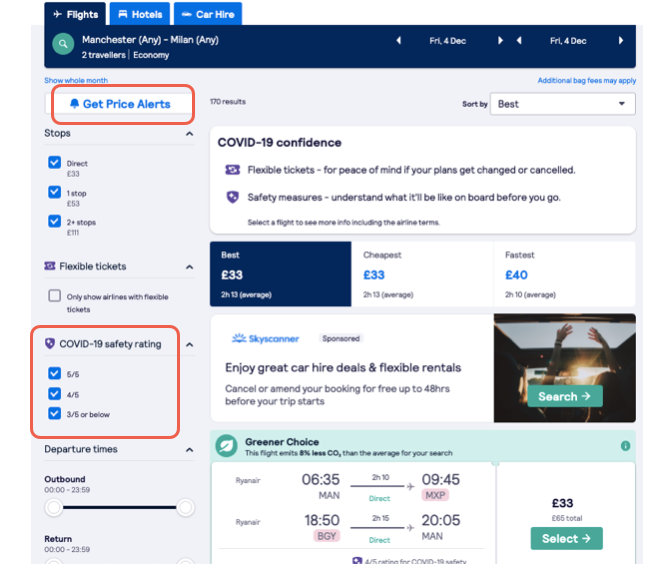663x580 pixels.
Task: Click the MXP airport badge
Action: point(435,495)
